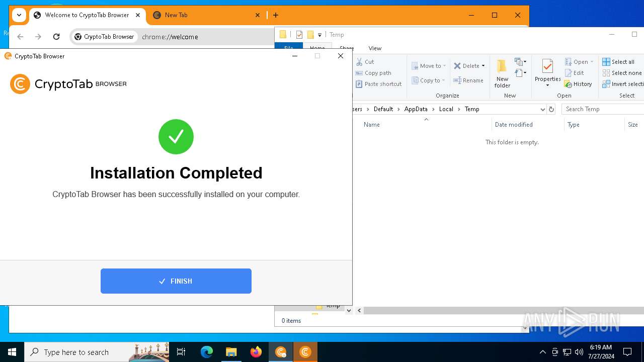Click the Properties icon
Viewport: 644px width, 362px height.
pos(547,66)
